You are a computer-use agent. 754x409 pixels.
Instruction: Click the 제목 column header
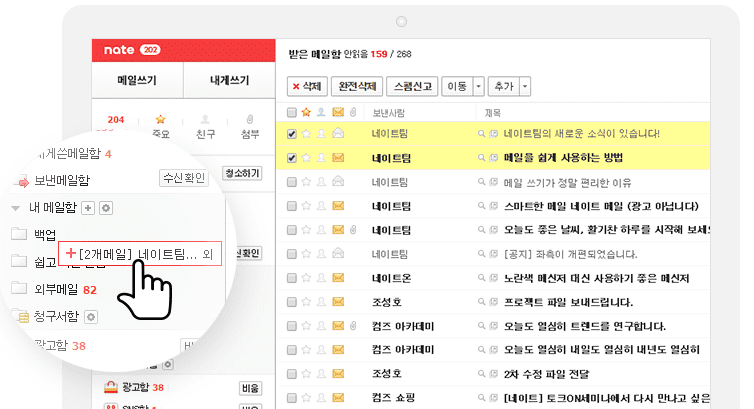(492, 113)
